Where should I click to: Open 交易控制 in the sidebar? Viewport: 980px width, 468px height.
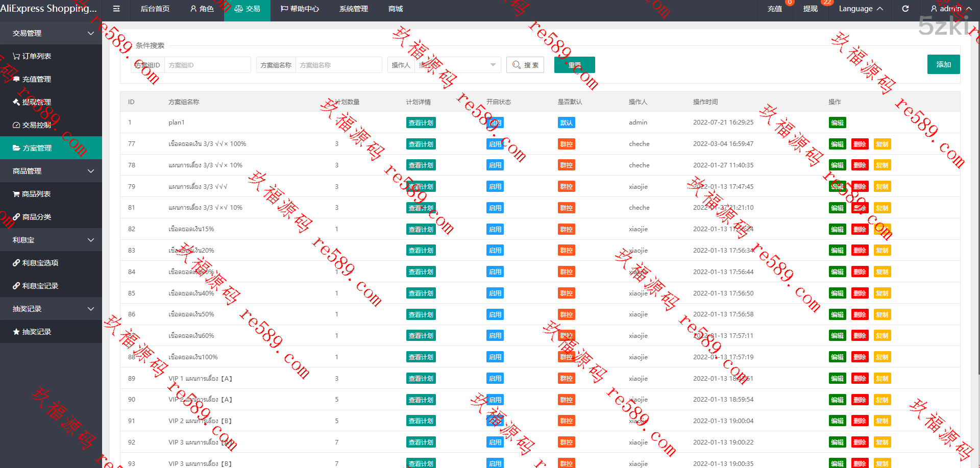click(x=36, y=125)
